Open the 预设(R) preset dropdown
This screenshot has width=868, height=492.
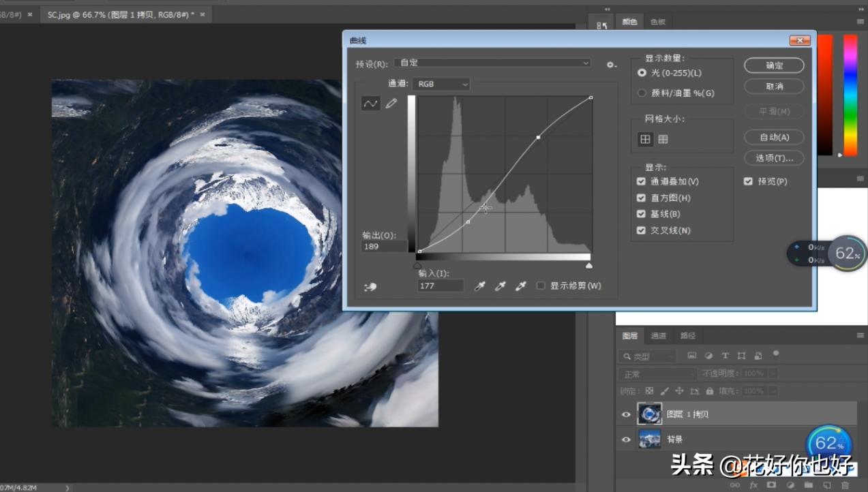coord(492,63)
